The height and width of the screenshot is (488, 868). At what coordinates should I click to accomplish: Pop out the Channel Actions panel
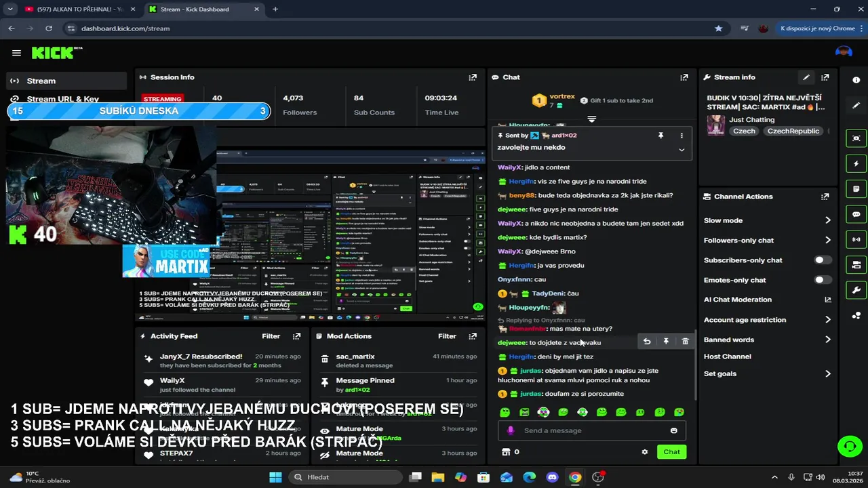click(825, 197)
